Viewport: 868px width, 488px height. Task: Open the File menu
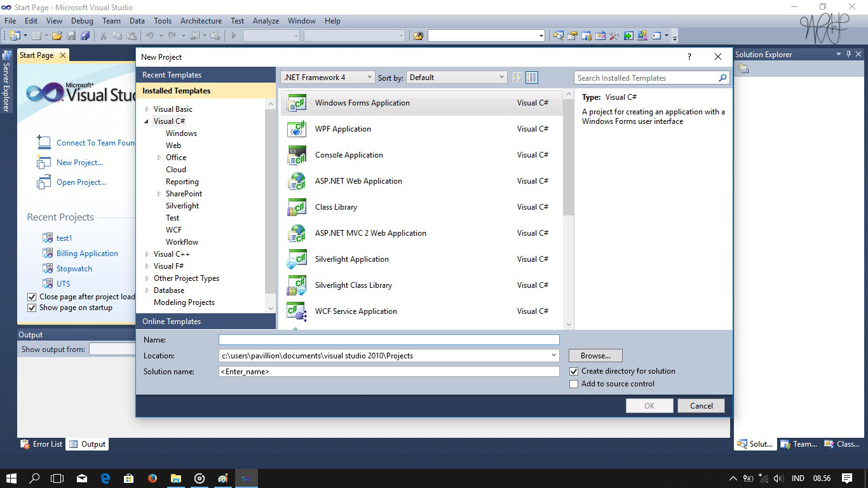pos(10,21)
